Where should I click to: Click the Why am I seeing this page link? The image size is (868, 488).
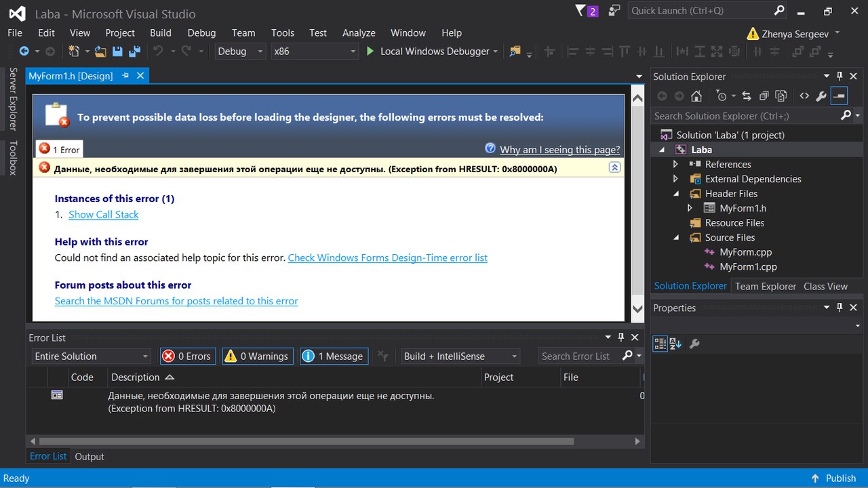(559, 150)
